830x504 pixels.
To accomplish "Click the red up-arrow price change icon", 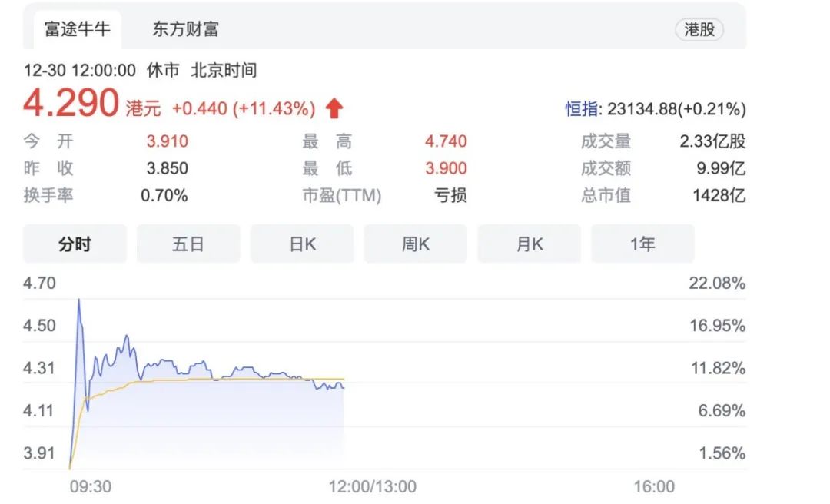I will point(334,108).
